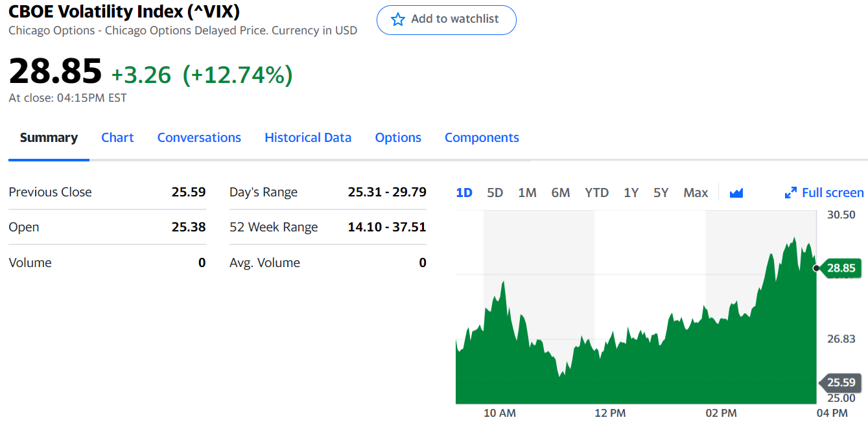Go to the Historical Data tab

[308, 137]
